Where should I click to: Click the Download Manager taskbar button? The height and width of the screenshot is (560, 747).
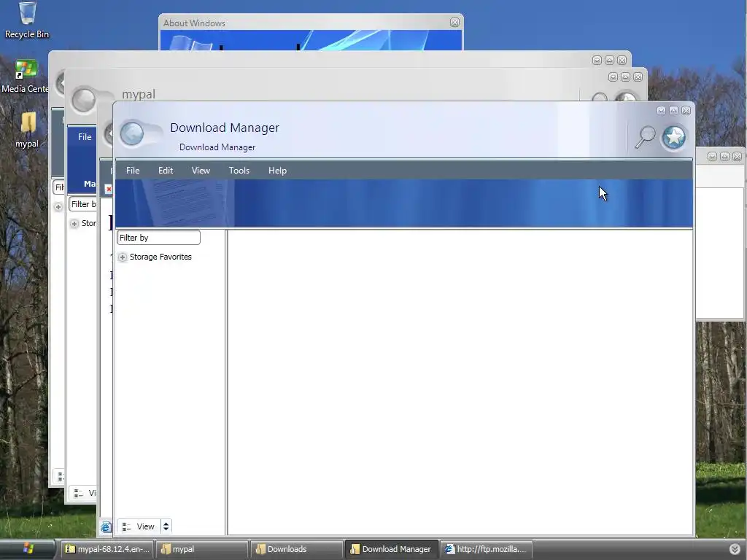[392, 549]
